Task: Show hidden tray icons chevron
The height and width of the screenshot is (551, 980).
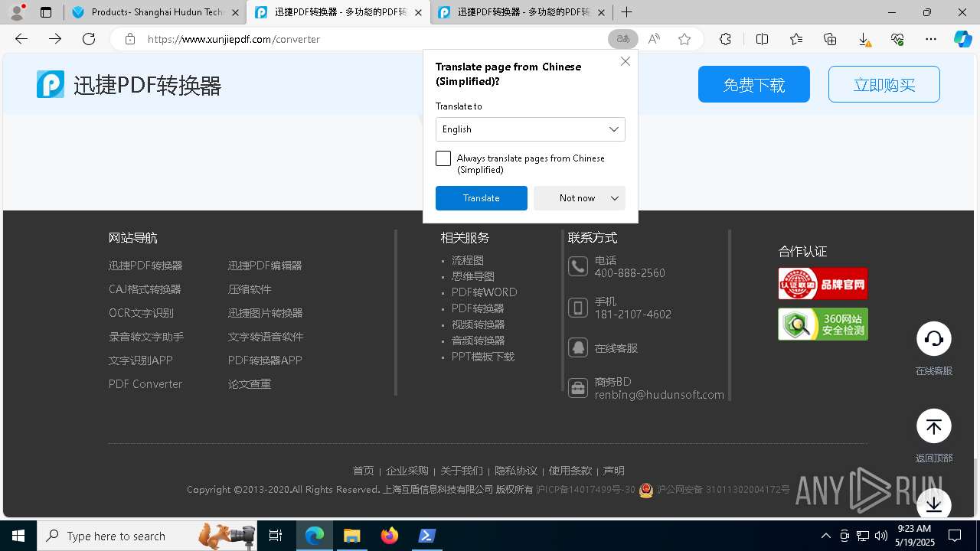Action: [825, 536]
